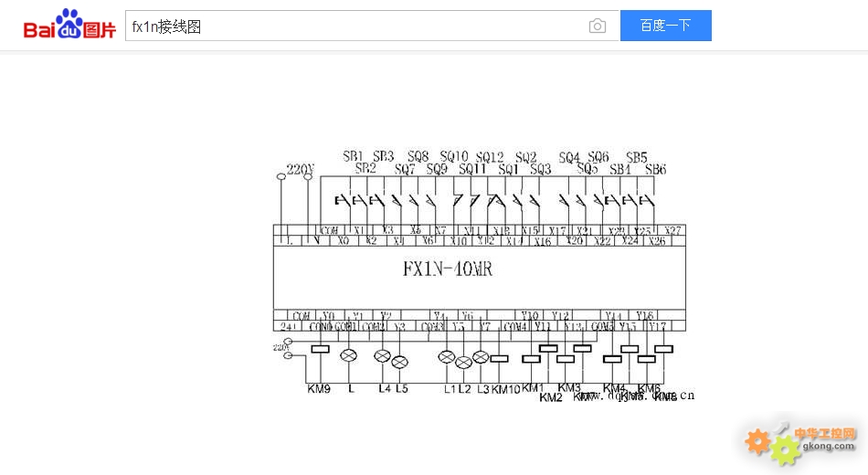
Task: Click the COM terminal on the input row
Action: click(x=330, y=230)
